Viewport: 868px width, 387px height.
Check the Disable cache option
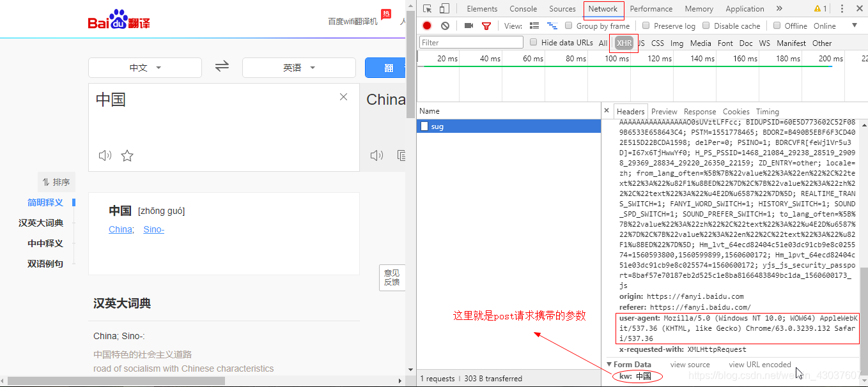pyautogui.click(x=706, y=26)
